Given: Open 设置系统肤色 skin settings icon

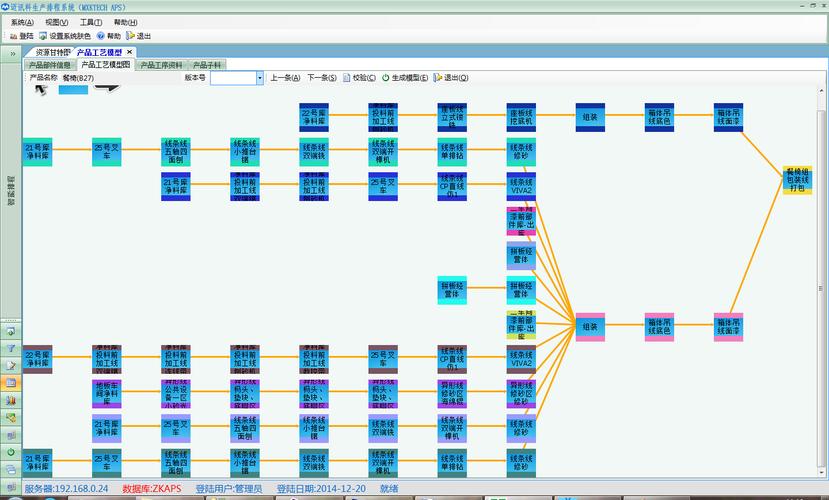Looking at the screenshot, I should (x=43, y=36).
